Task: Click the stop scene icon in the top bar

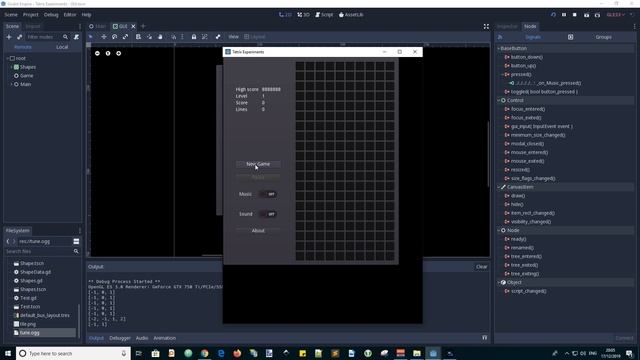Action: click(x=575, y=15)
